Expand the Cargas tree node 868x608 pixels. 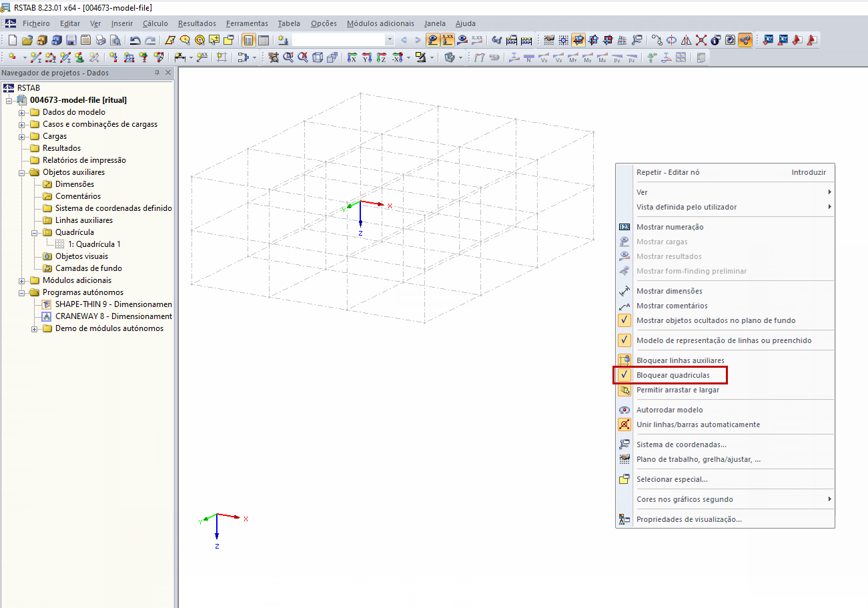click(22, 136)
